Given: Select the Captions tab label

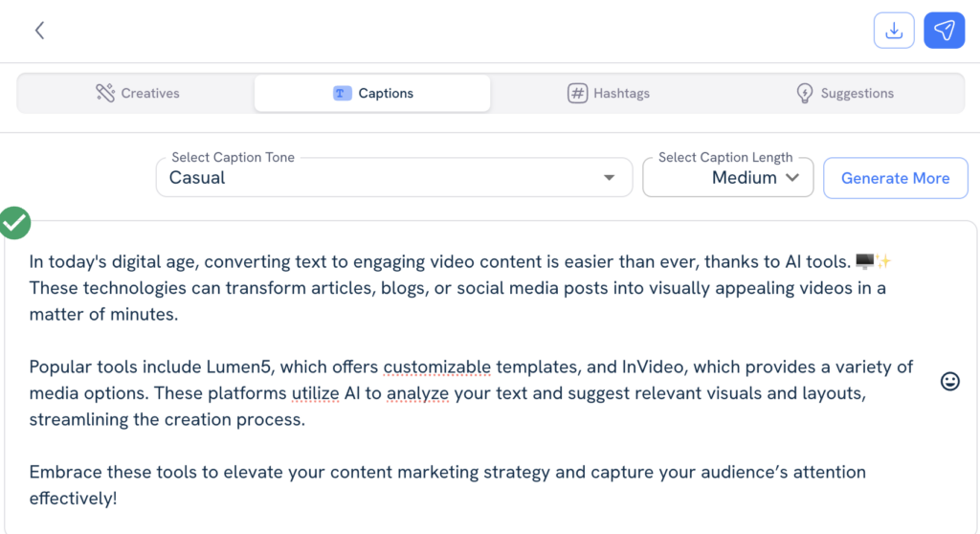Looking at the screenshot, I should (386, 93).
